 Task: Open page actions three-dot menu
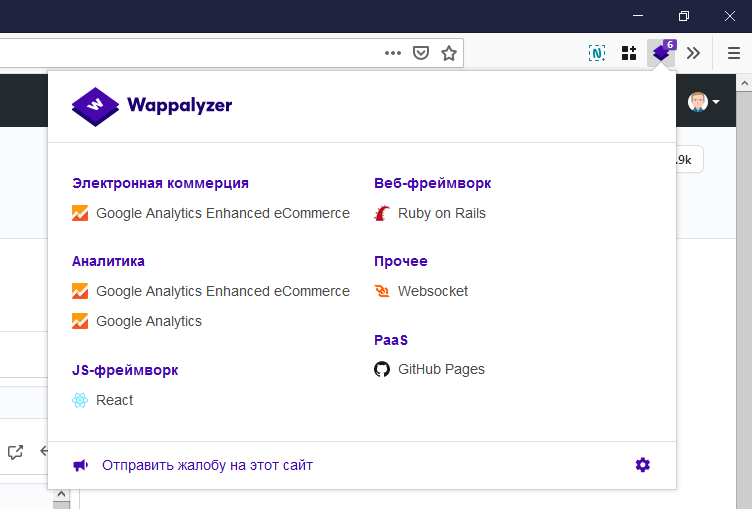pyautogui.click(x=393, y=53)
